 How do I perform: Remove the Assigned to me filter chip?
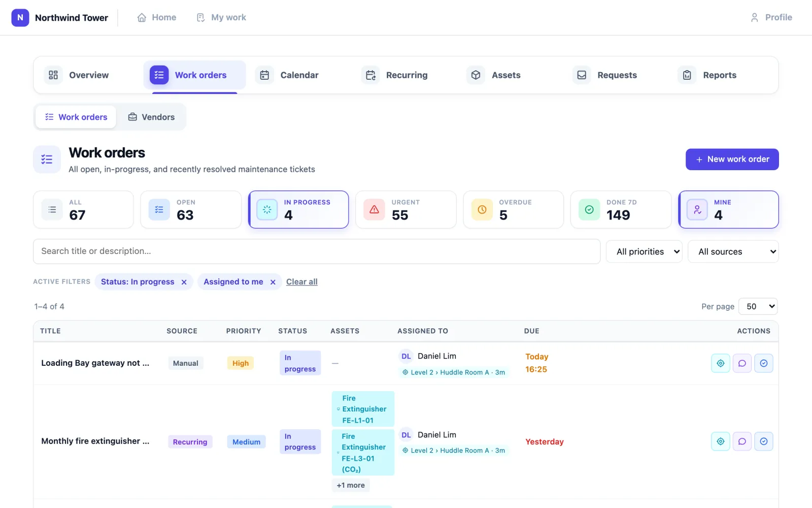click(x=273, y=282)
